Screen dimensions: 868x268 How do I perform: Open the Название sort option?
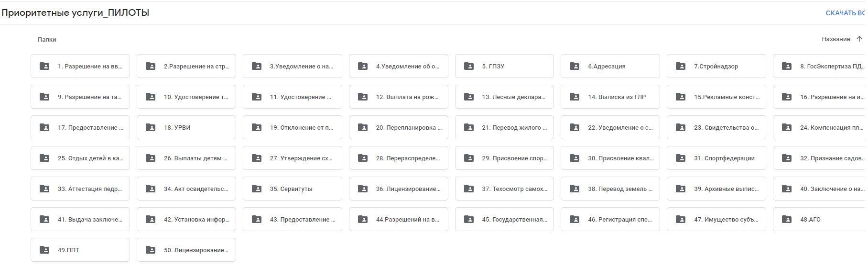[835, 39]
